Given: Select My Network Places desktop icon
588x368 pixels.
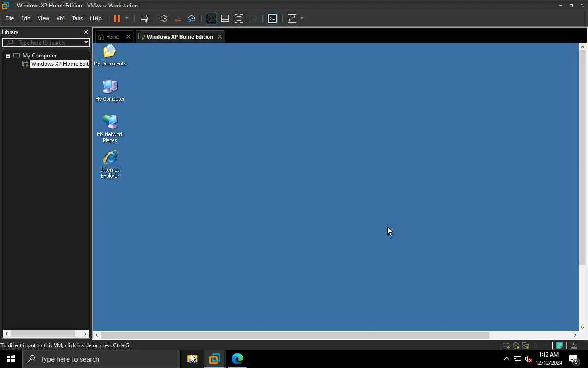Looking at the screenshot, I should click(x=110, y=128).
